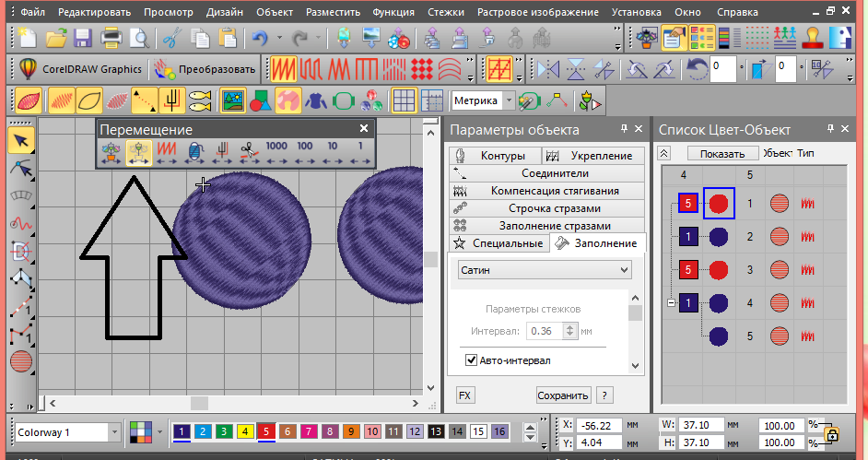This screenshot has height=460, width=868.
Task: Collapse the color 1 tree group
Action: coord(671,302)
